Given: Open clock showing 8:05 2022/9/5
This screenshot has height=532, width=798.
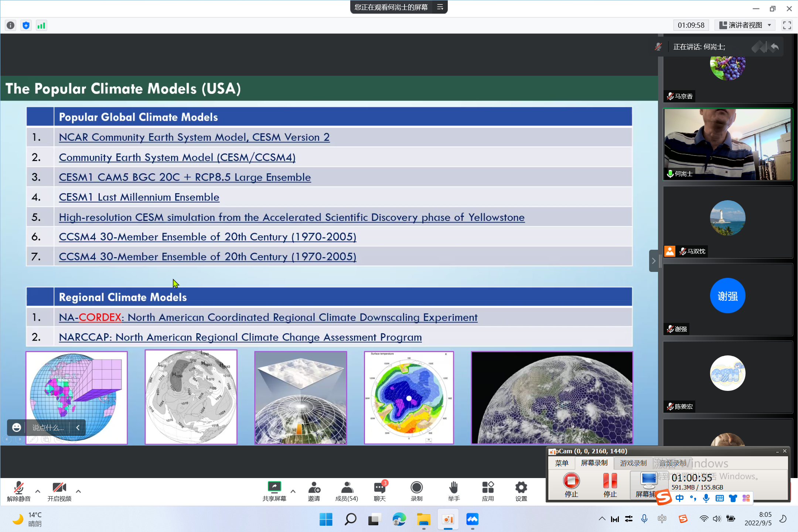Looking at the screenshot, I should click(x=758, y=519).
